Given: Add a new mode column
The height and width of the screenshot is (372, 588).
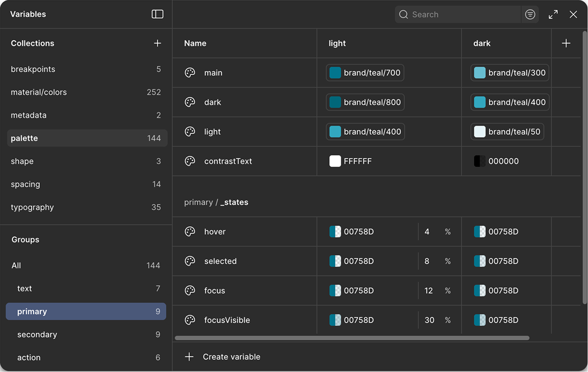Looking at the screenshot, I should click(566, 43).
